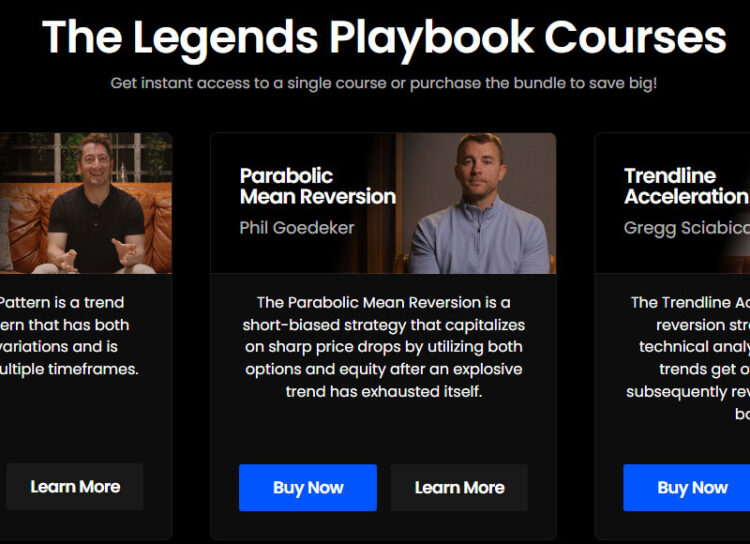Click Learn More on the left course card

point(75,487)
